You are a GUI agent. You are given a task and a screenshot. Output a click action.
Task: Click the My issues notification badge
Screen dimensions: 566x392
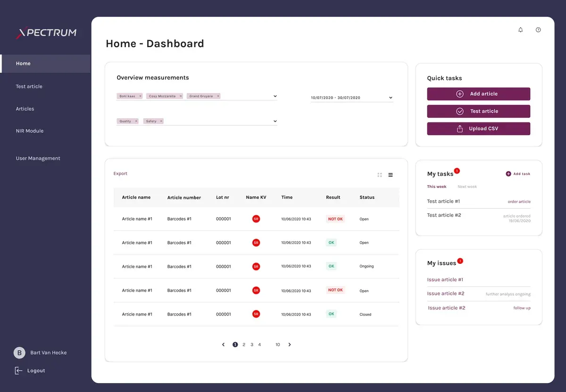[x=460, y=261]
